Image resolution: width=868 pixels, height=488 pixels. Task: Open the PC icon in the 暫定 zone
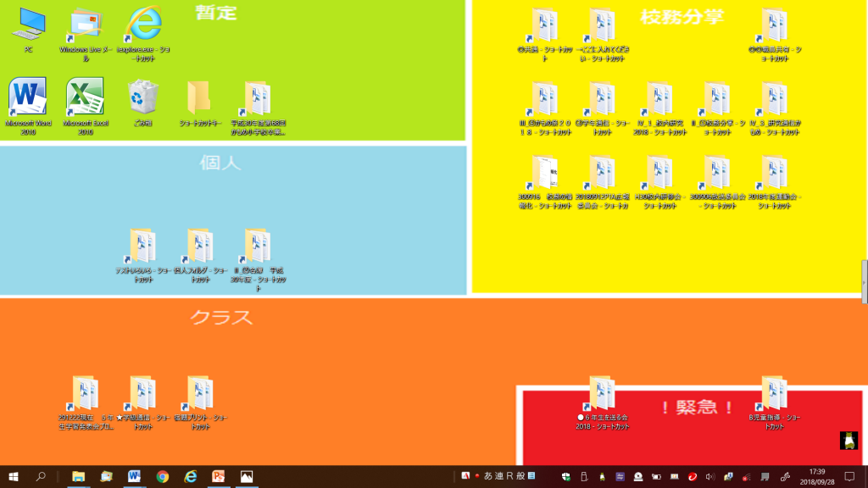point(28,24)
